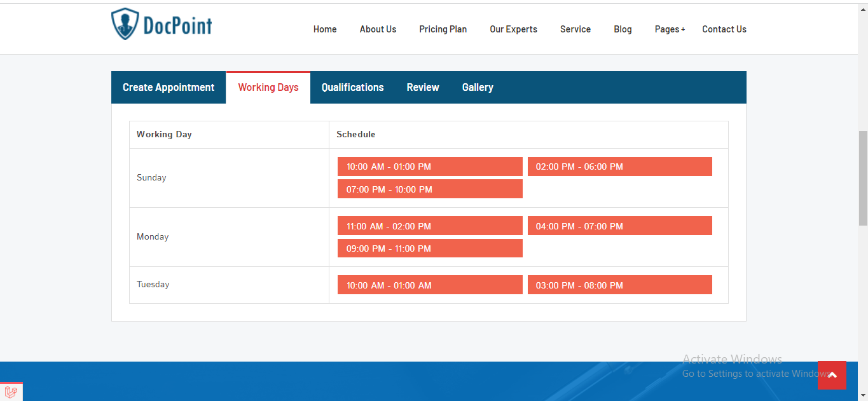The height and width of the screenshot is (401, 868).
Task: Expand the Pages dropdown menu
Action: coord(670,29)
